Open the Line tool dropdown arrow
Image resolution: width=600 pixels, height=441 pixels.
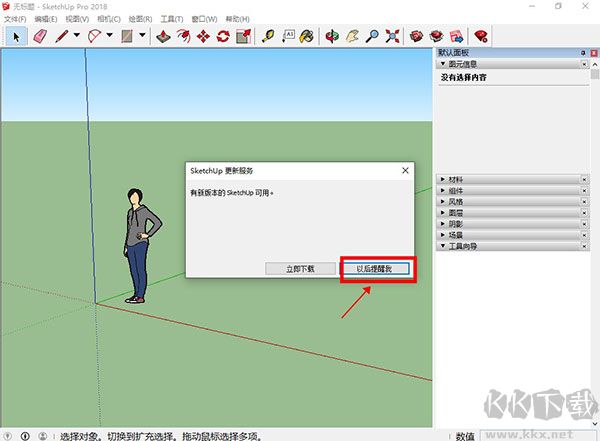(x=77, y=35)
